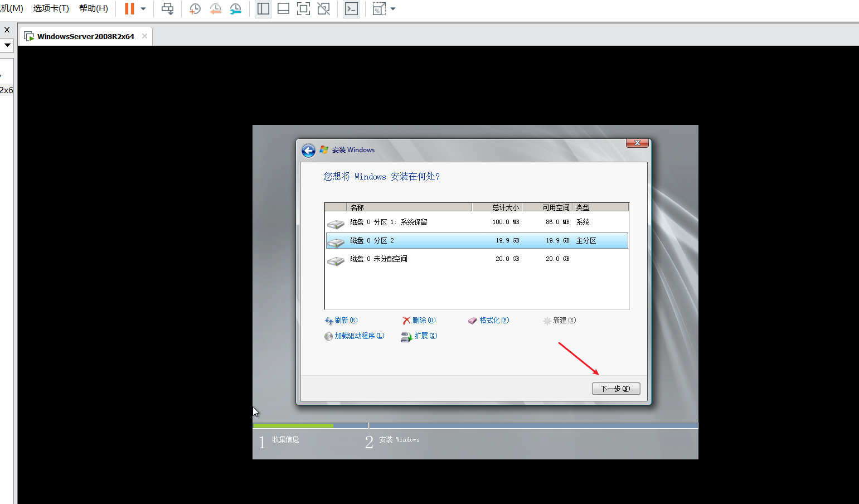Close the library side panel

7,30
